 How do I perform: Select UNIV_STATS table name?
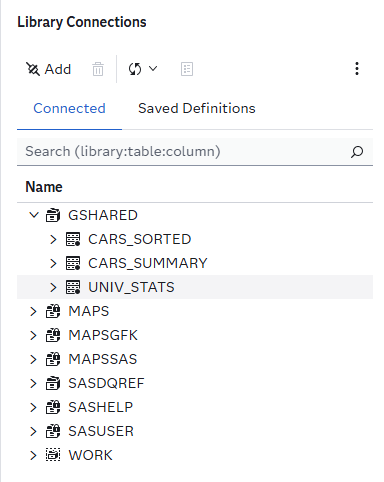[131, 287]
